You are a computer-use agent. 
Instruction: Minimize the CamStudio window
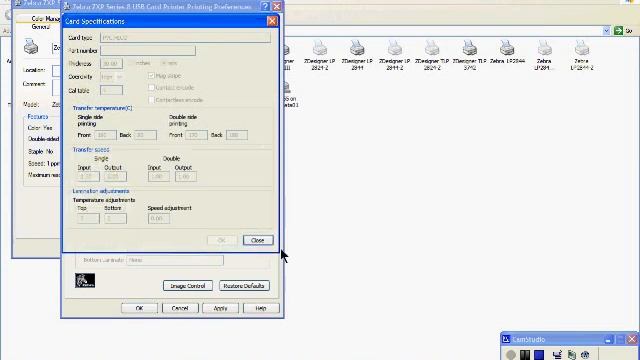(608, 339)
